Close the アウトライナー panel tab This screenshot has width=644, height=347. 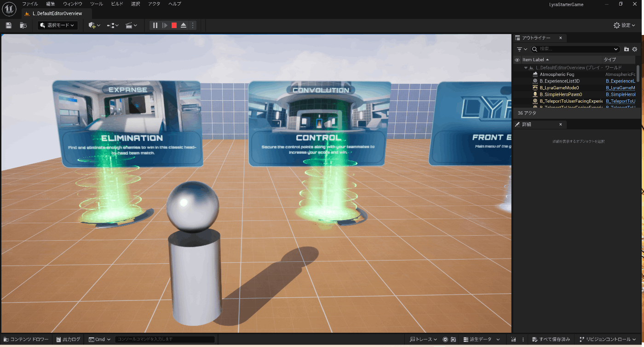click(560, 38)
